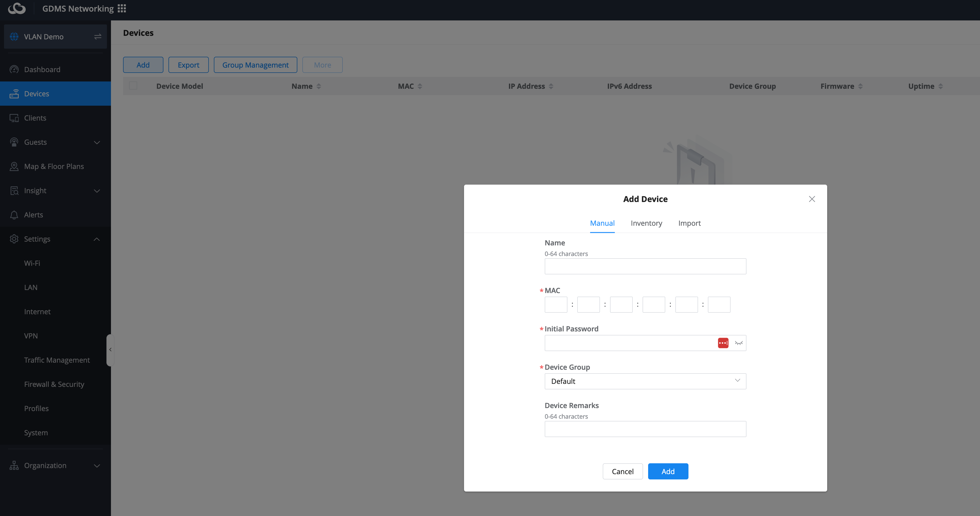Collapse the sidebar with arrow handle
980x516 pixels.
110,350
